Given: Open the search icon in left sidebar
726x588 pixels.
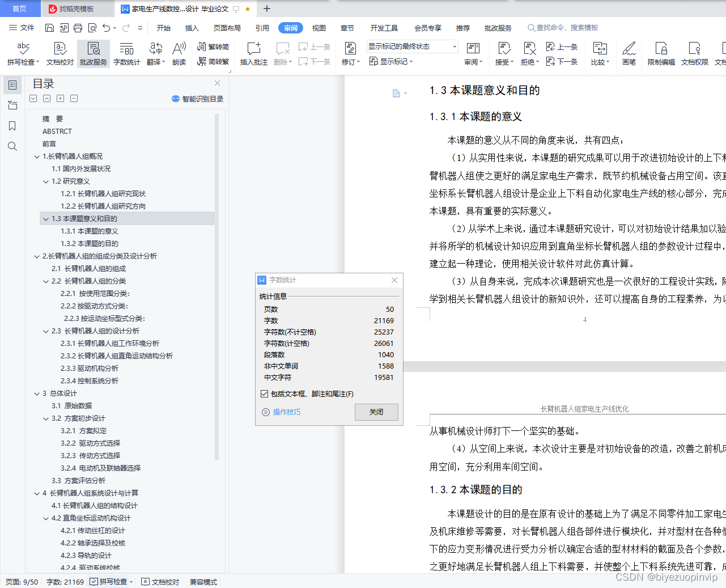Looking at the screenshot, I should [x=12, y=146].
